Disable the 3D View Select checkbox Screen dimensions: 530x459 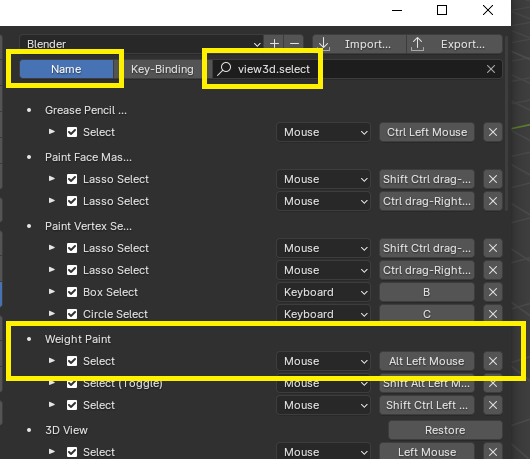(x=72, y=452)
